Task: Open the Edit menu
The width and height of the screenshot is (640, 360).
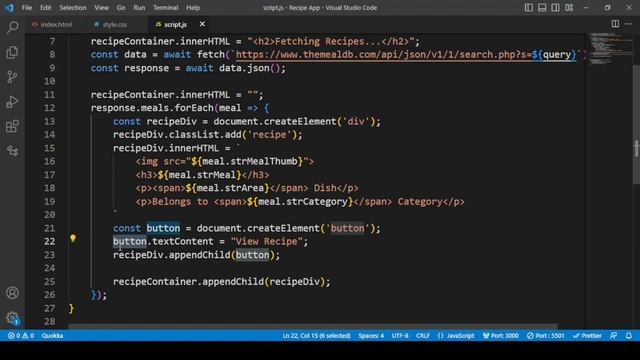Action: pyautogui.click(x=45, y=7)
